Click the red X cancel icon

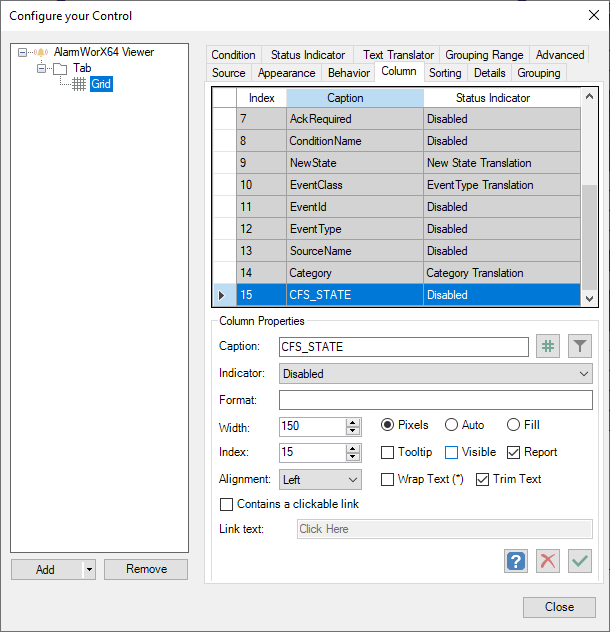[547, 561]
